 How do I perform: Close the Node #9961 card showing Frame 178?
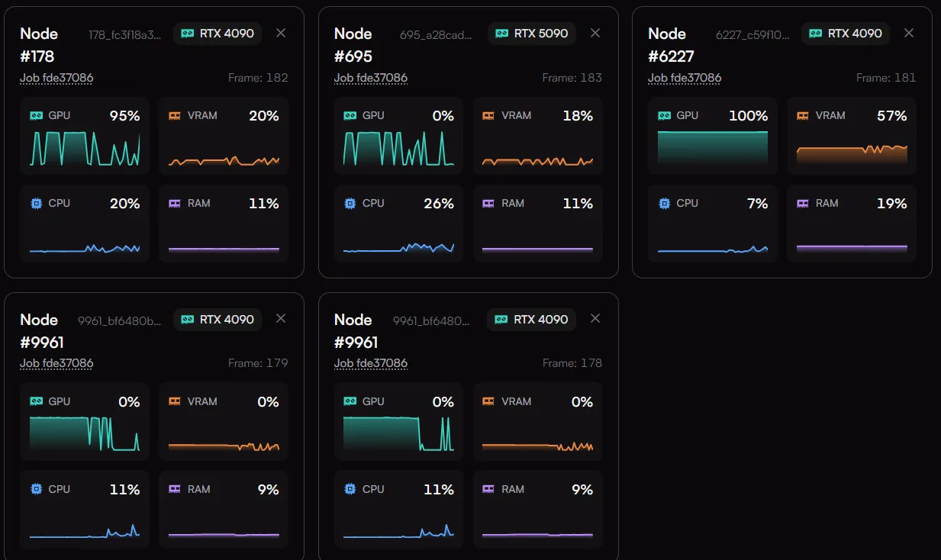pyautogui.click(x=595, y=318)
